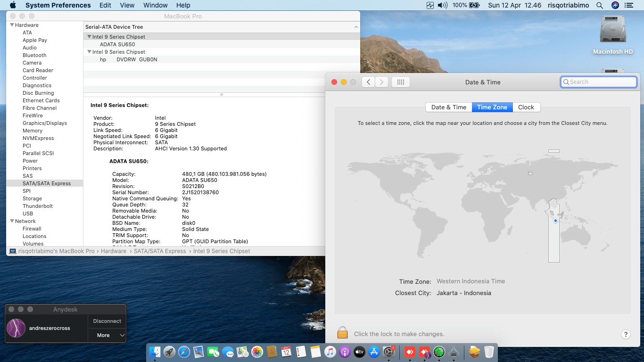Open FaceTime from the Dock
The height and width of the screenshot is (362, 644).
point(213,352)
